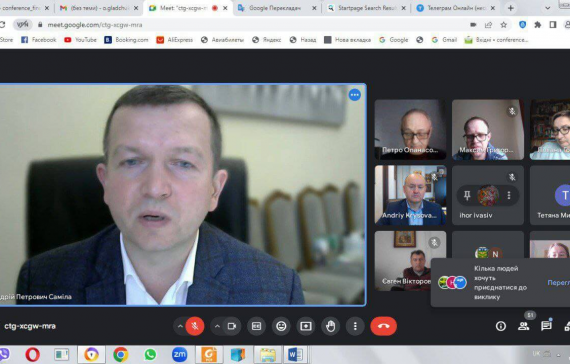This screenshot has width=570, height=364.
Task: Turn on closed captions
Action: tap(256, 326)
